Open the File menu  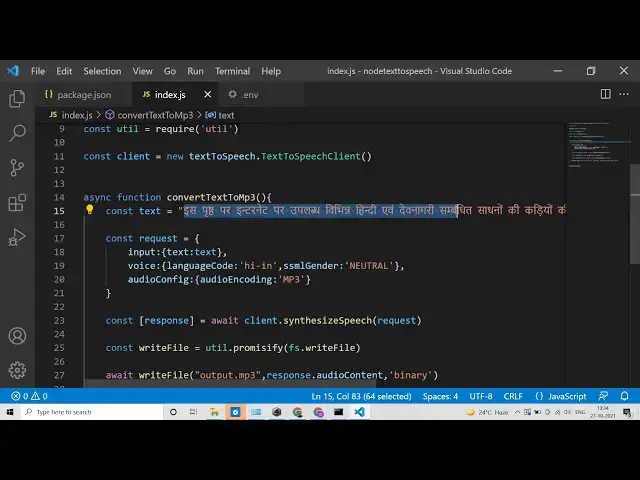click(38, 71)
